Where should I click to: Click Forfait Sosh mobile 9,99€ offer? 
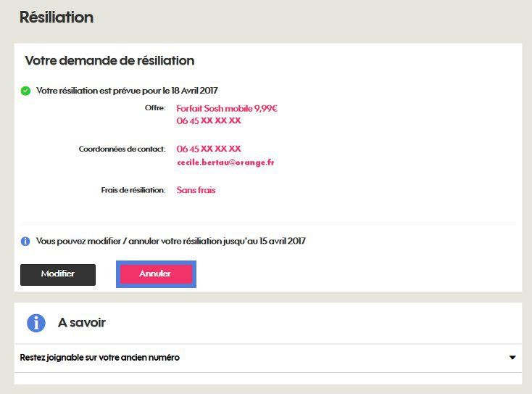click(227, 108)
